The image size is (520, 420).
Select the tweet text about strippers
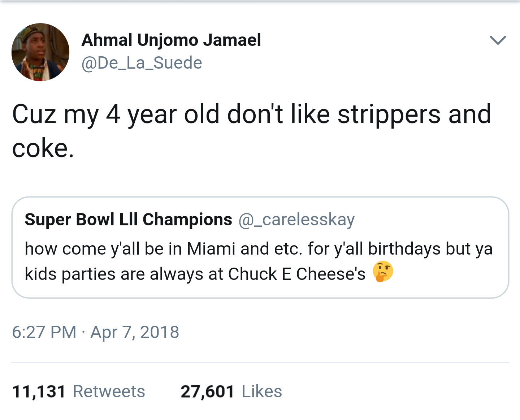pos(252,131)
